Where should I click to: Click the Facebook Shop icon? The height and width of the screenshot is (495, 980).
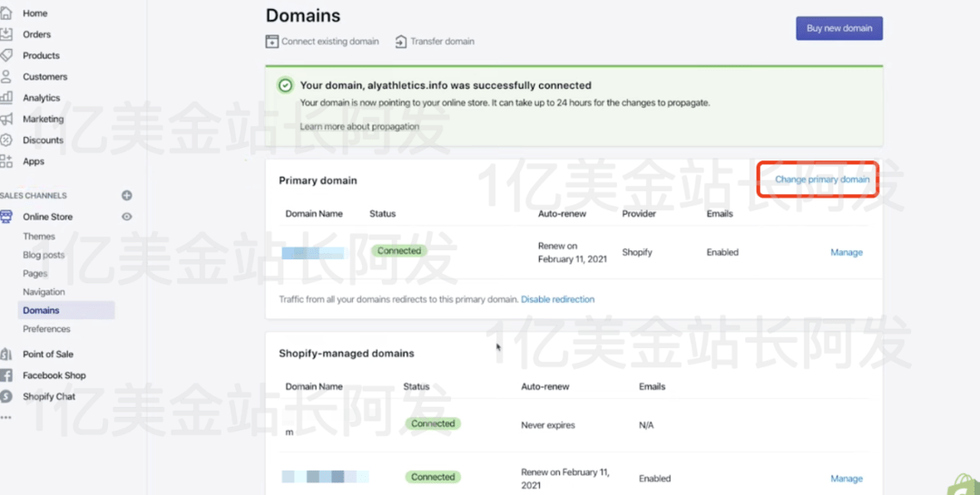[5, 375]
